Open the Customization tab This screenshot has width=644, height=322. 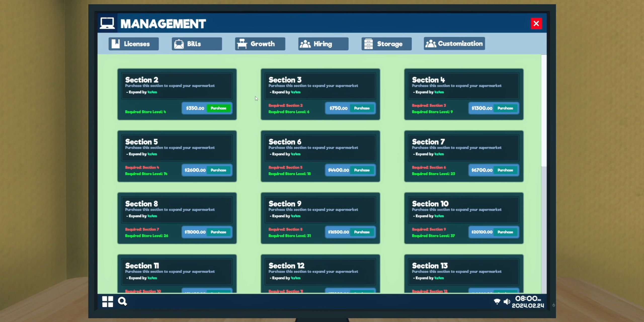tap(454, 44)
